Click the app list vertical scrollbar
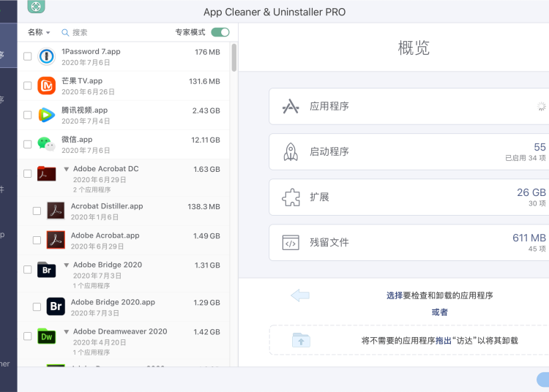This screenshot has height=392, width=549. click(x=234, y=58)
